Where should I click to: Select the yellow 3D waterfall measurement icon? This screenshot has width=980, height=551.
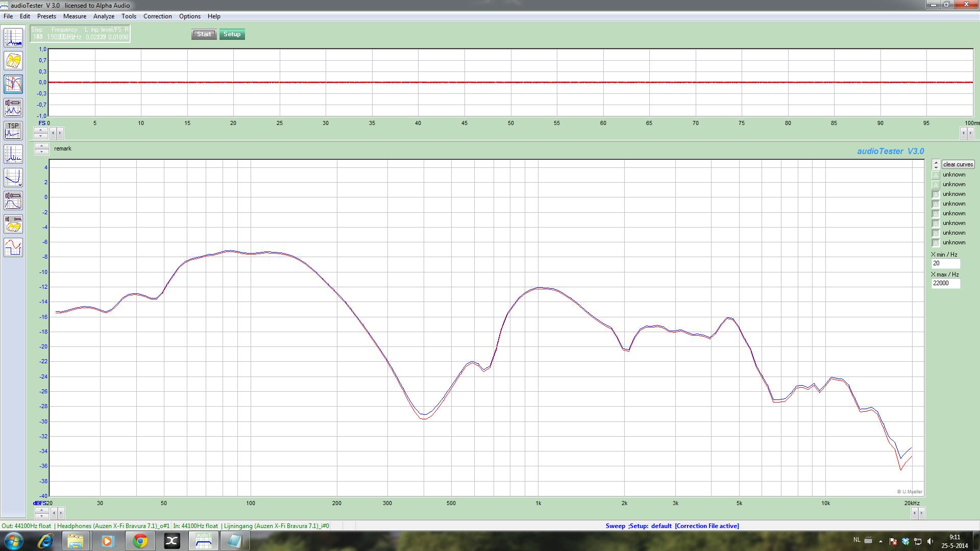pos(13,61)
